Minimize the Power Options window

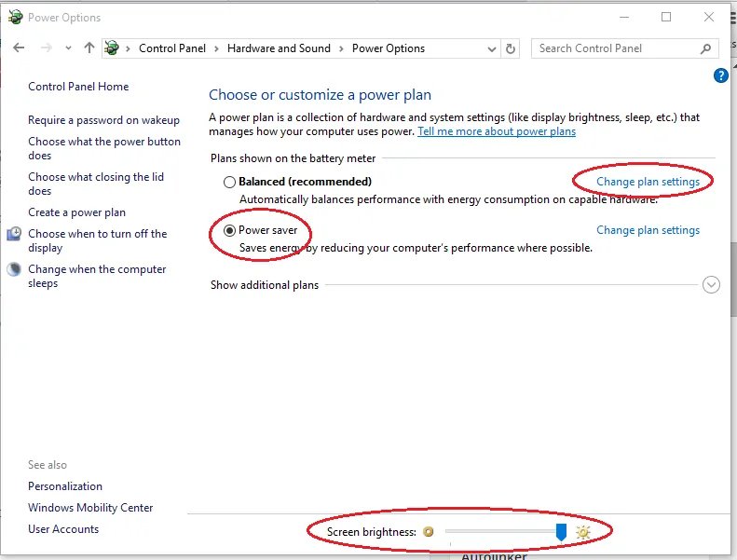pyautogui.click(x=624, y=18)
